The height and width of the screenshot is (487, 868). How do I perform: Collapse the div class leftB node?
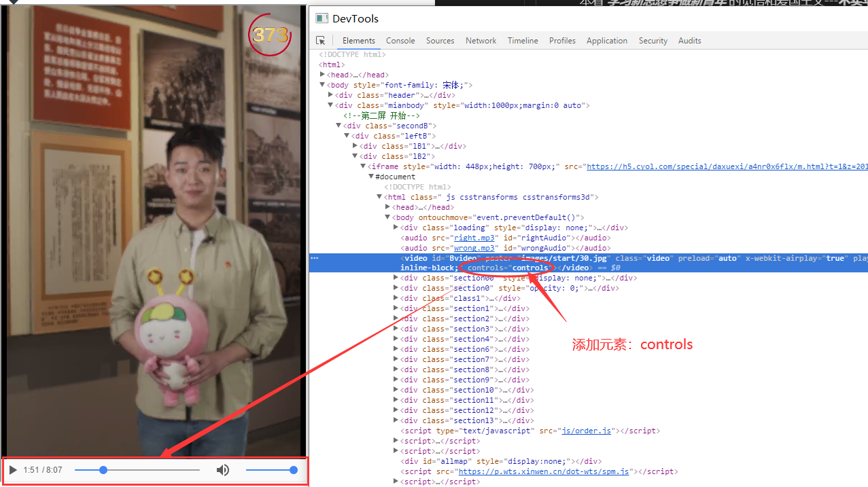point(347,136)
